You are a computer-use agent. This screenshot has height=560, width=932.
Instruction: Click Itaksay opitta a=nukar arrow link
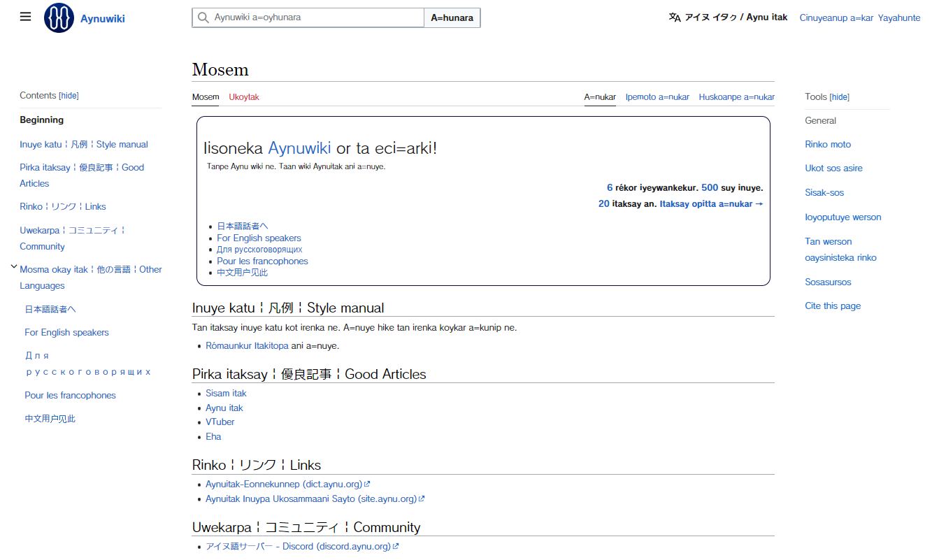click(711, 203)
